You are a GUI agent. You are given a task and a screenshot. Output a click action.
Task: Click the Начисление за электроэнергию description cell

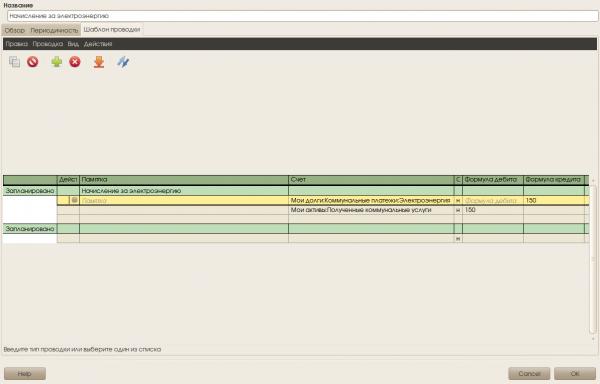click(184, 190)
